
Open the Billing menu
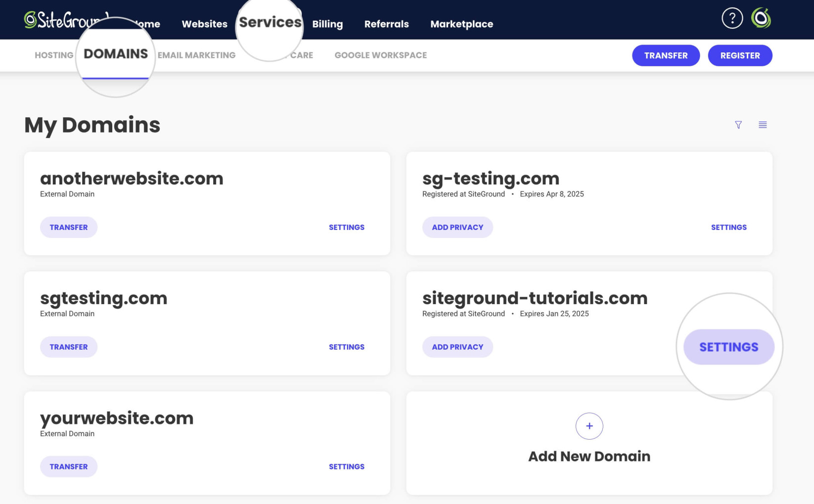(x=327, y=24)
